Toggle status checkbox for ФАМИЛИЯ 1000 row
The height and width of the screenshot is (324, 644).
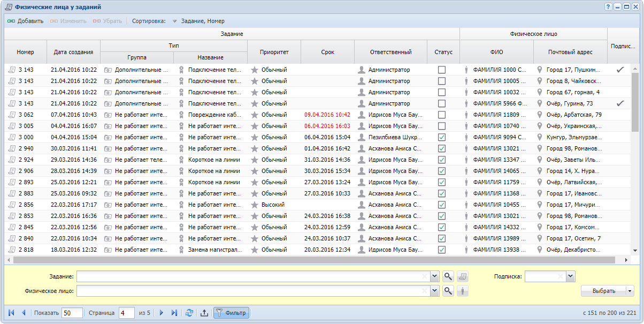click(x=442, y=70)
